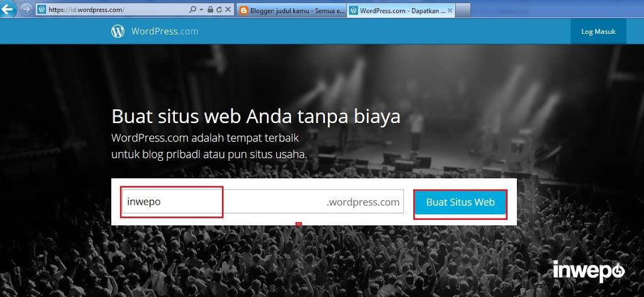
Task: Click the search magnifier in the address bar
Action: (x=193, y=9)
